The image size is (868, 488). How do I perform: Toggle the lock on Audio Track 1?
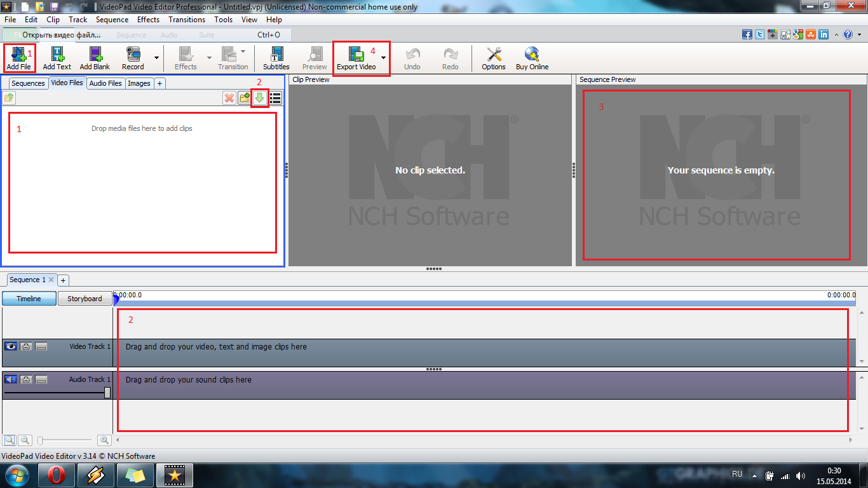26,379
